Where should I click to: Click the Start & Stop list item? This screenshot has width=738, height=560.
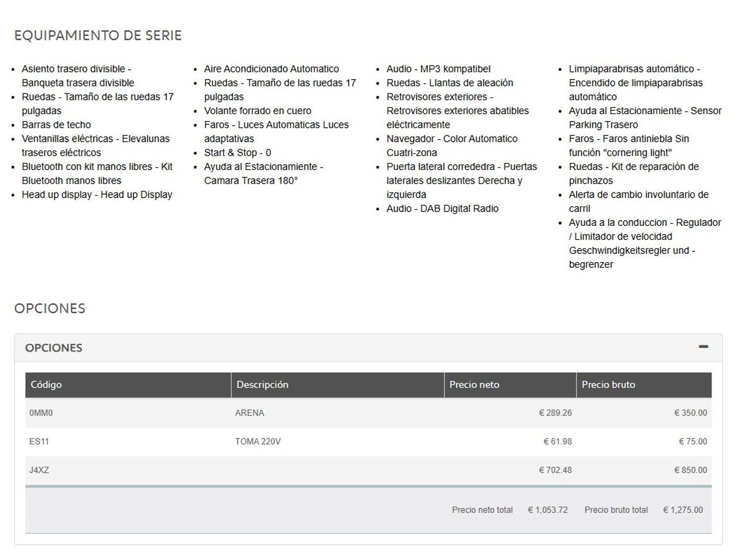(x=238, y=153)
